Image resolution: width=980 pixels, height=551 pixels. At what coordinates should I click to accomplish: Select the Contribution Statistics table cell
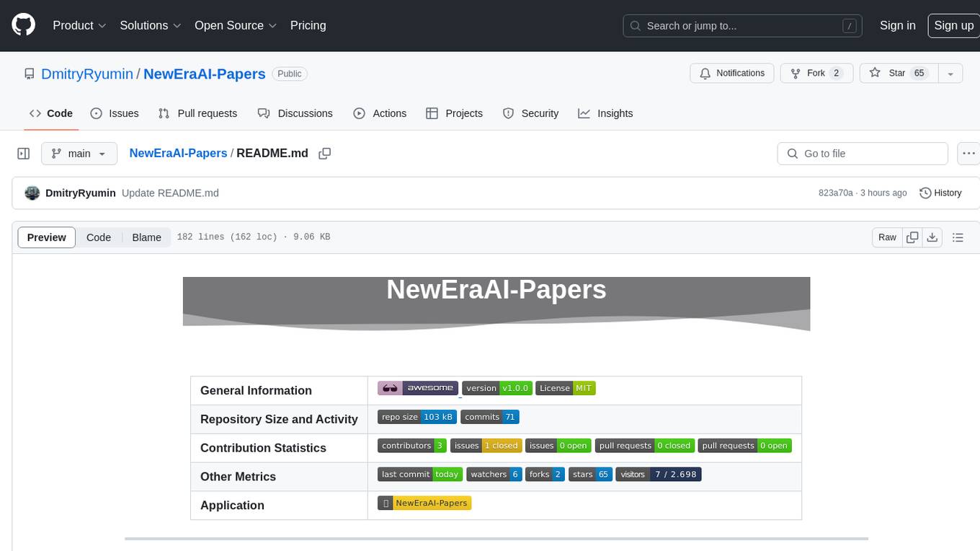[280, 448]
